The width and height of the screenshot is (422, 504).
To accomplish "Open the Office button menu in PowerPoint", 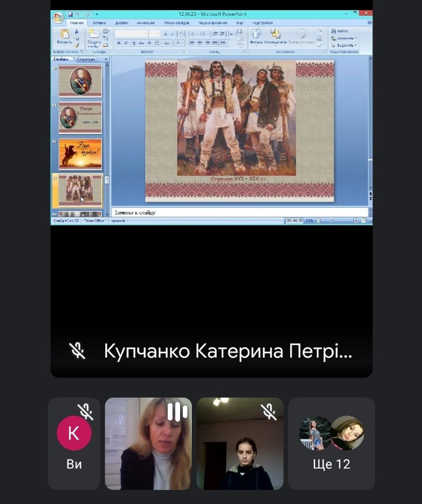I will point(58,17).
